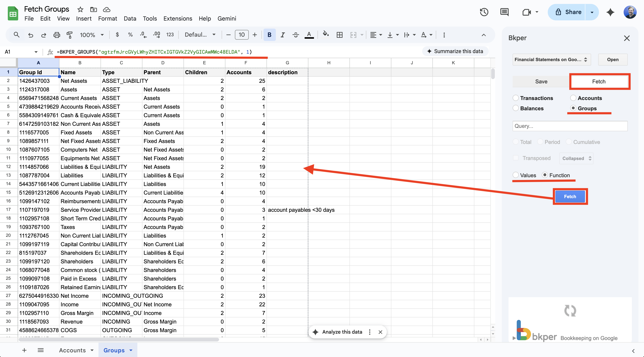Click the print icon
644x357 pixels.
(56, 35)
